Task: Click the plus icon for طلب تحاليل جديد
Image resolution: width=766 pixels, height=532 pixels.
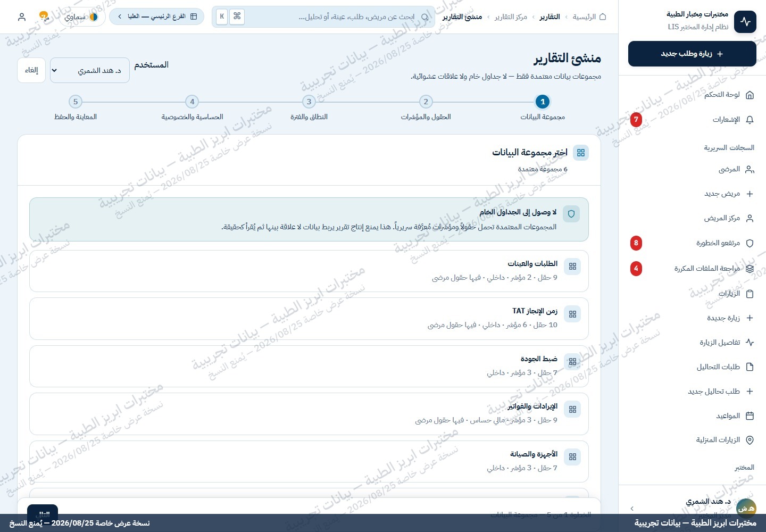Action: pyautogui.click(x=750, y=392)
